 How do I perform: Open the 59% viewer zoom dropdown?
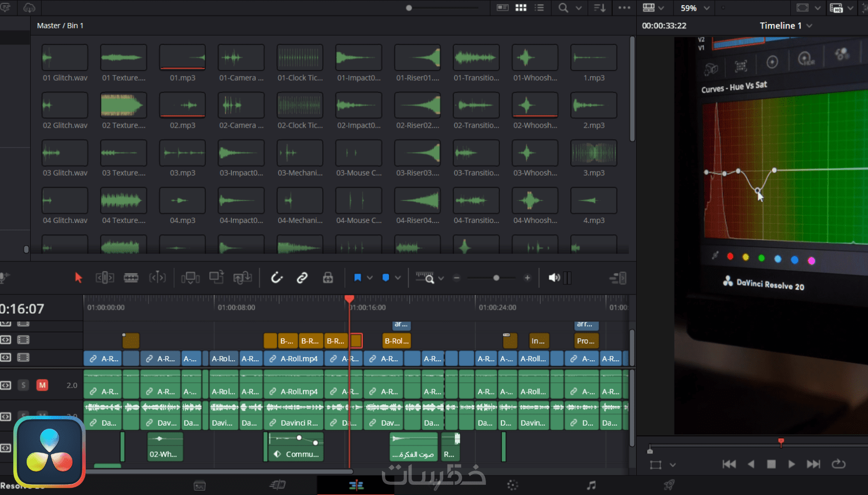[707, 8]
